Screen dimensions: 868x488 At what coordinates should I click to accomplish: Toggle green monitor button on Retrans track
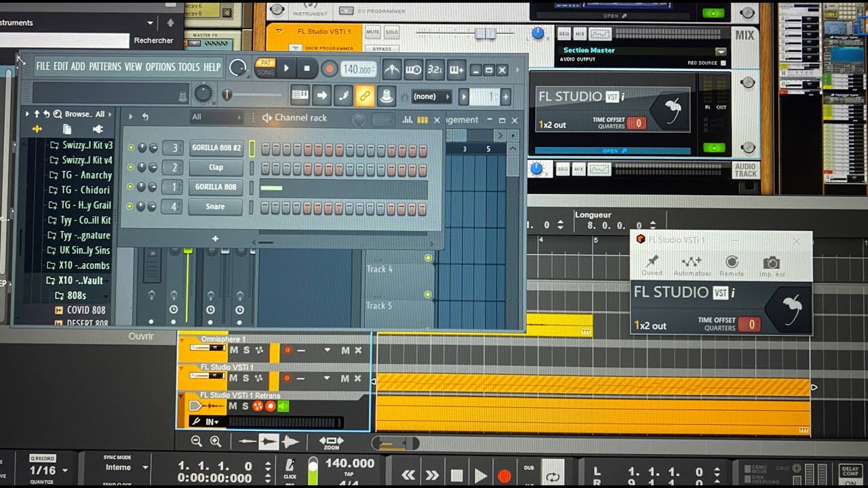click(x=283, y=406)
